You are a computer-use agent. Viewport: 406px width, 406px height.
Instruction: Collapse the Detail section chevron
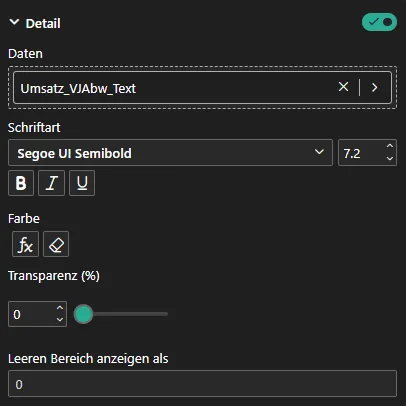click(x=14, y=22)
